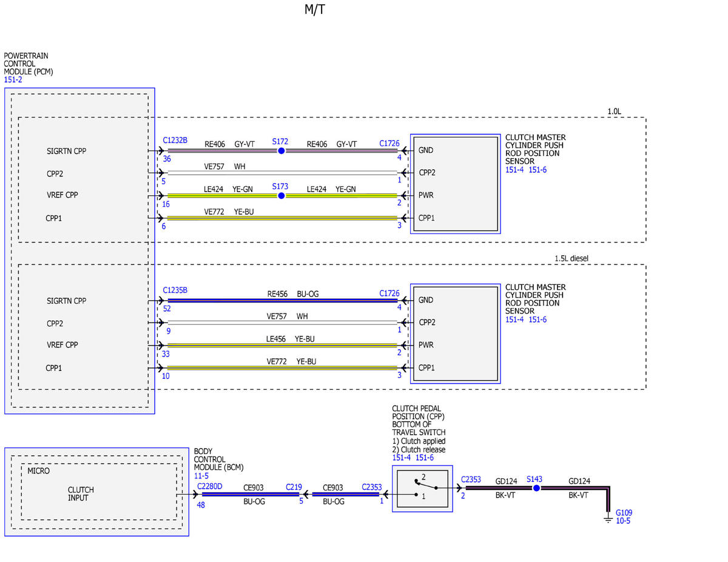Click the RE406 GY-VT label left of S172
The height and width of the screenshot is (562, 728).
point(229,144)
